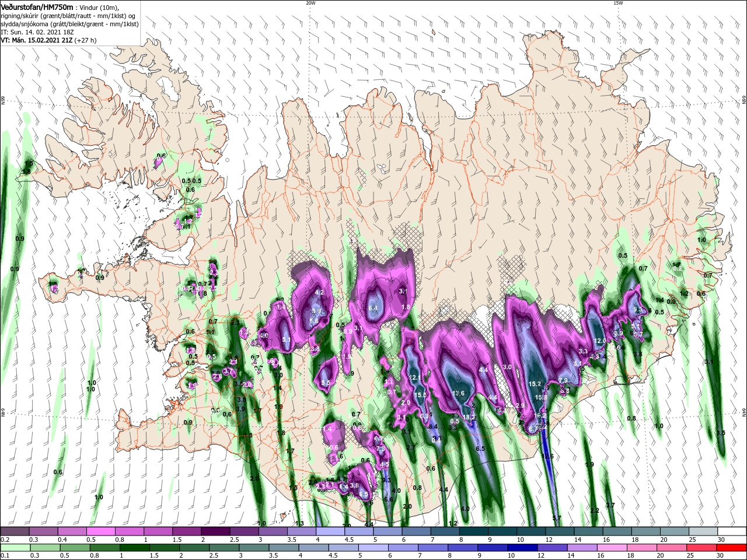Pick the darkest purple swatch labeled 2 in upper legend
747x560 pixels.
215,531
